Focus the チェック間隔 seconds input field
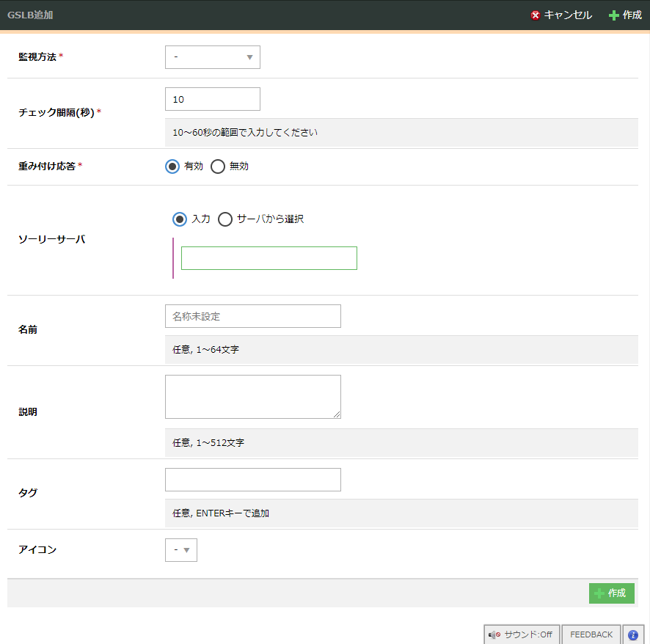650x644 pixels. (x=213, y=99)
